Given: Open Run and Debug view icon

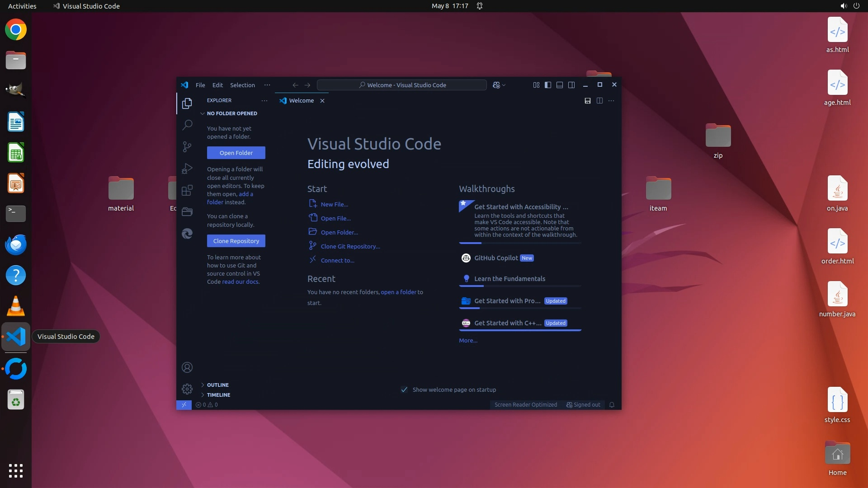Looking at the screenshot, I should point(187,169).
